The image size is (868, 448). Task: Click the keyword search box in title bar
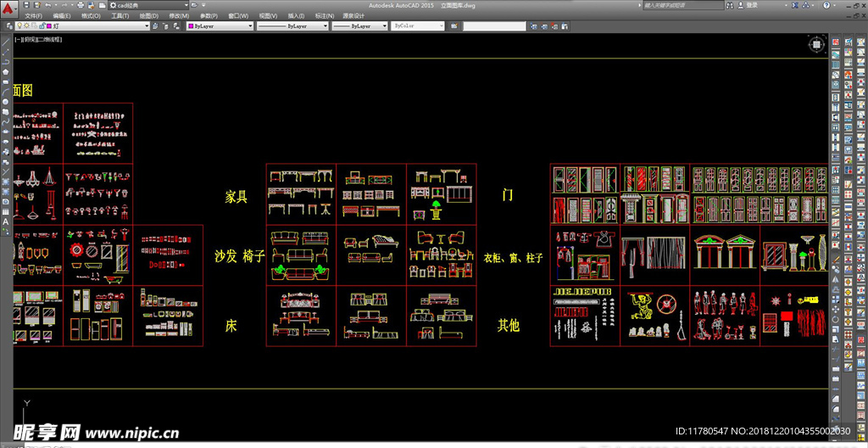tap(683, 5)
